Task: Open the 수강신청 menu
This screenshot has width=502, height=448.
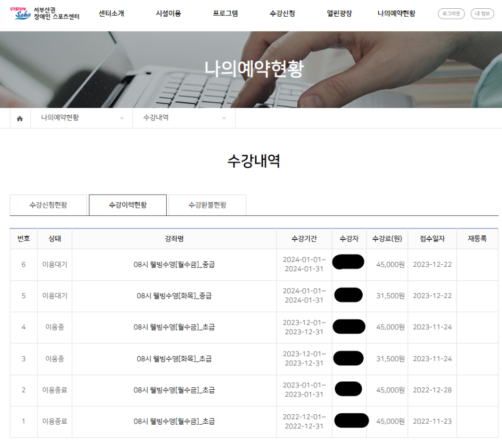Action: (x=282, y=13)
